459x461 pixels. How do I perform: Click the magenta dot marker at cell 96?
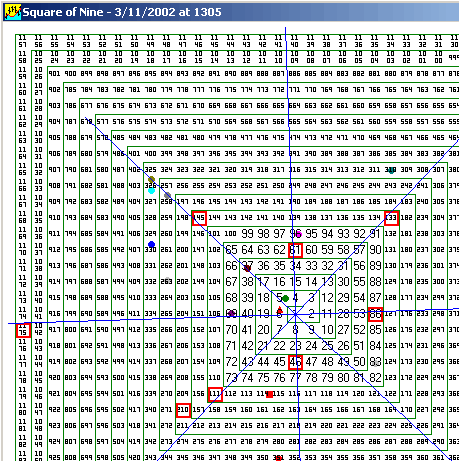[298, 234]
